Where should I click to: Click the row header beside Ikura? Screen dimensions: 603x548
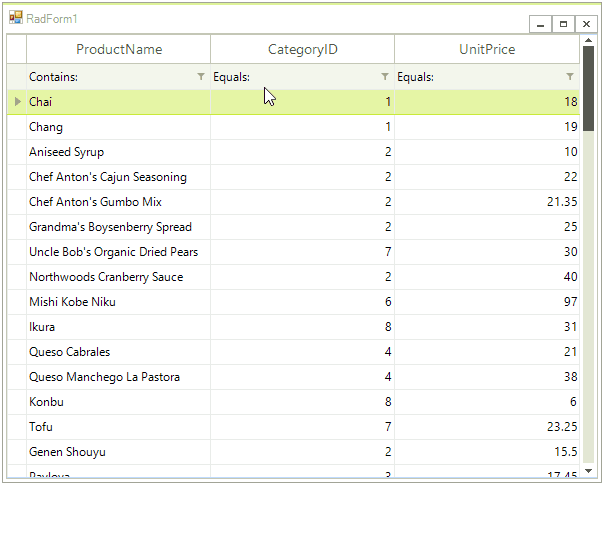(17, 327)
